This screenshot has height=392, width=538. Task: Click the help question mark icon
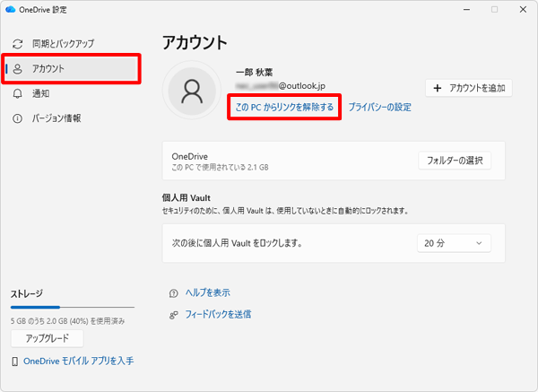click(174, 293)
